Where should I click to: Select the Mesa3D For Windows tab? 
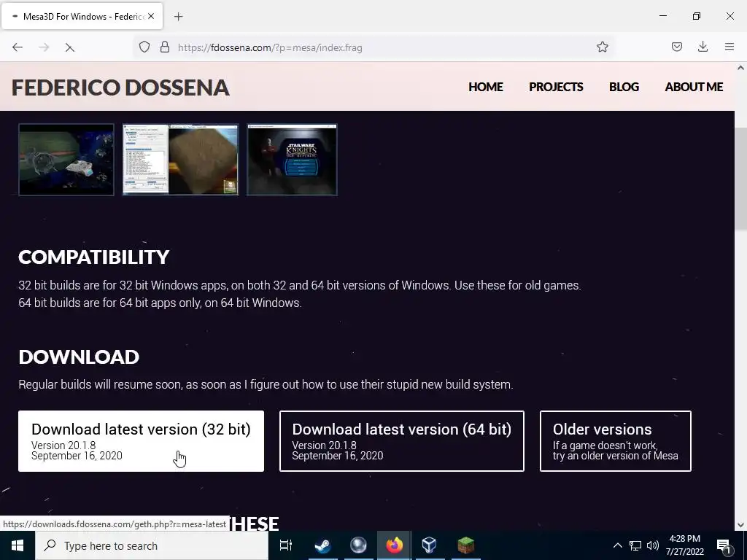pyautogui.click(x=82, y=16)
